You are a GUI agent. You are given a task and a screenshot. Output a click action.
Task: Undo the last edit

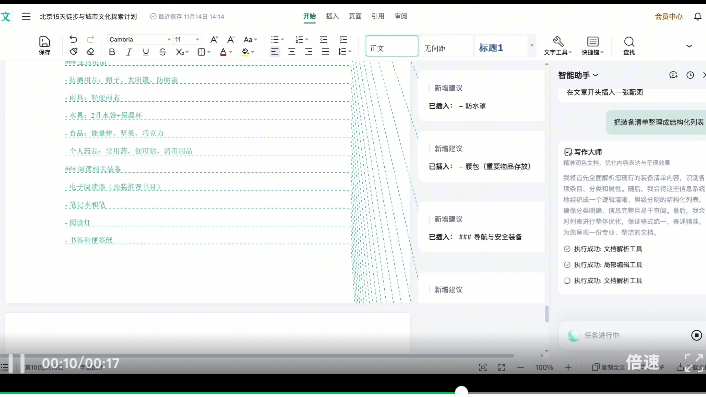pos(73,40)
